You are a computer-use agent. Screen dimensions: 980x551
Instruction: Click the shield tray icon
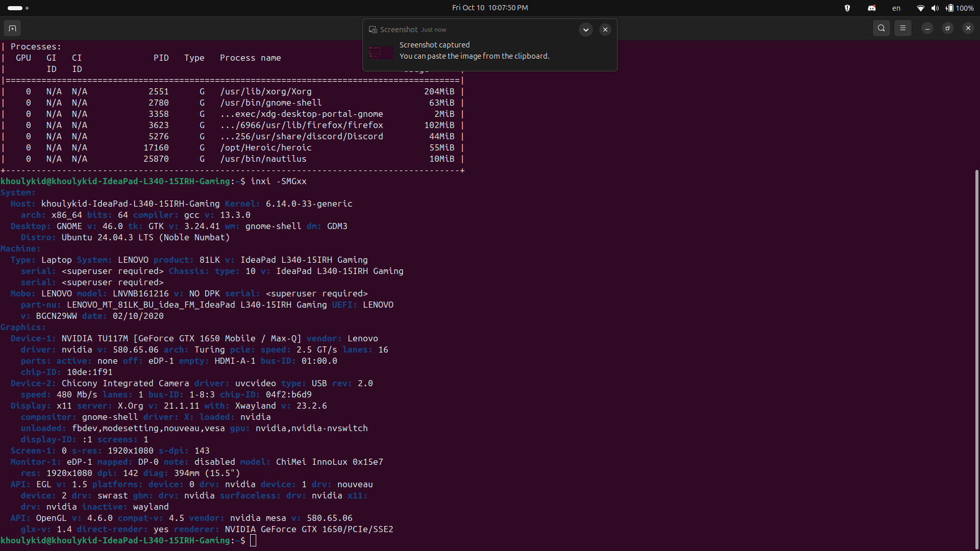pos(847,8)
